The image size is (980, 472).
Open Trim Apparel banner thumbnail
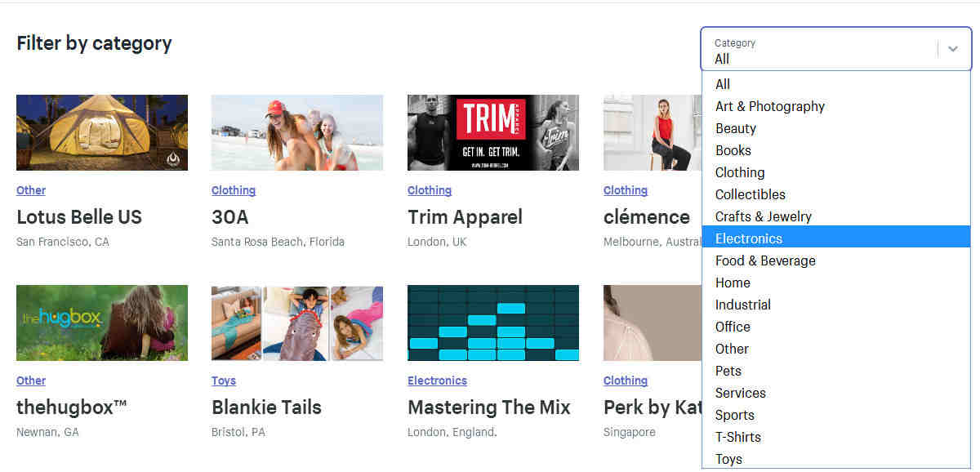[493, 132]
